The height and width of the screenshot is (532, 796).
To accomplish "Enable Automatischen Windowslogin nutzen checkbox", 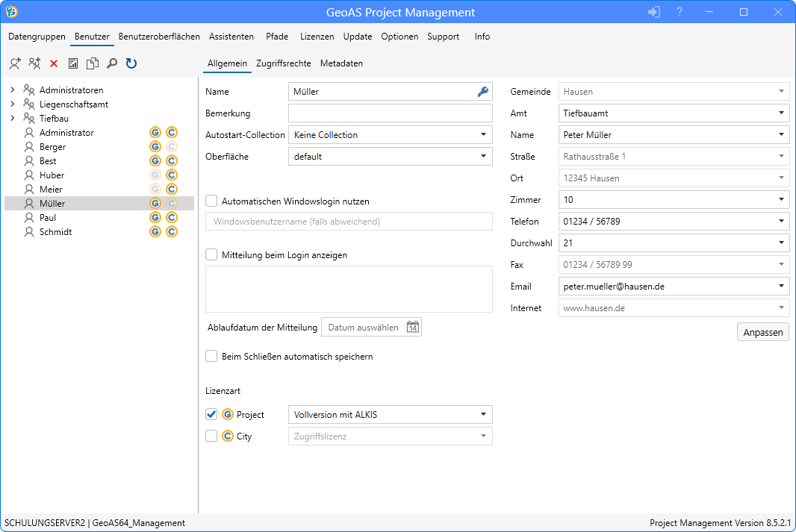I will pyautogui.click(x=211, y=201).
